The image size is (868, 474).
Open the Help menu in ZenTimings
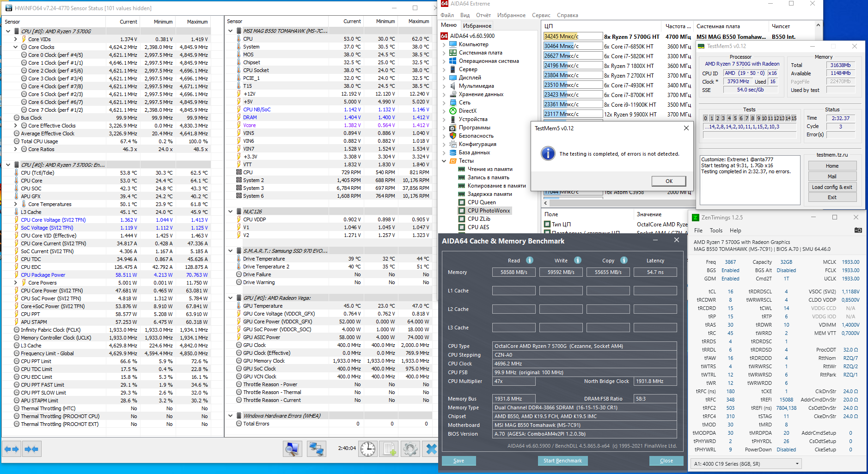[x=735, y=231]
